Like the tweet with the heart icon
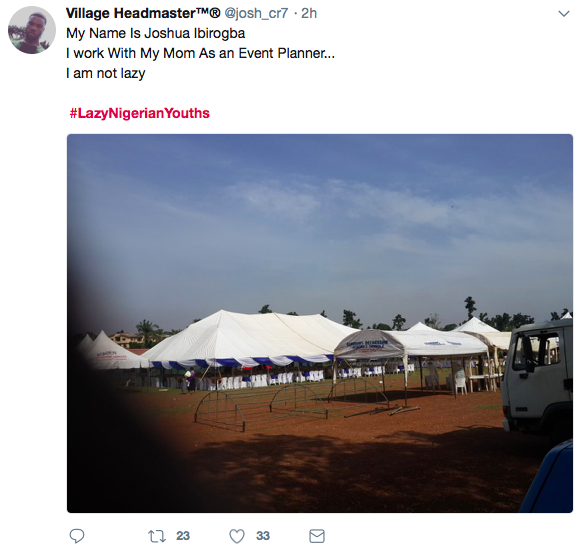The height and width of the screenshot is (551, 582). (237, 537)
